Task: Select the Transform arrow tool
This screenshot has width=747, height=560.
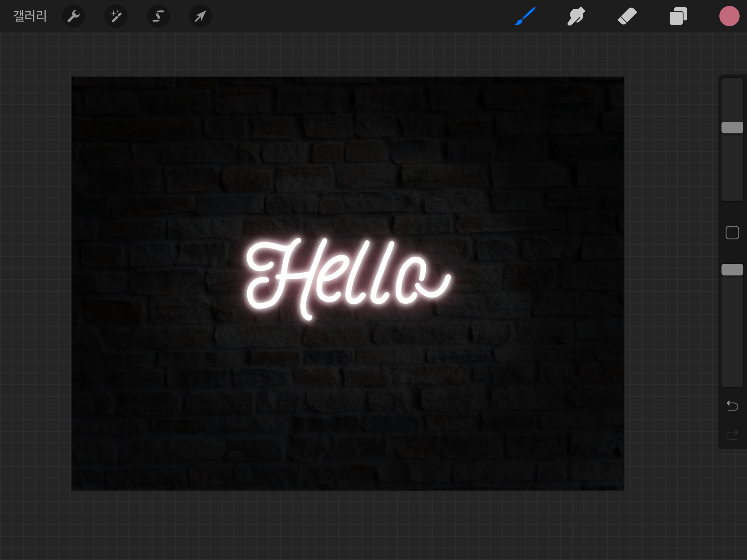Action: (x=200, y=16)
